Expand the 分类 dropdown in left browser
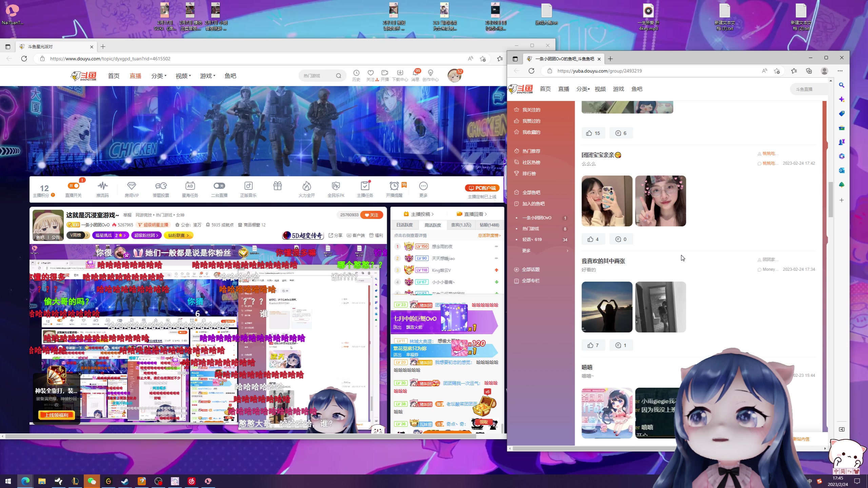 point(159,76)
